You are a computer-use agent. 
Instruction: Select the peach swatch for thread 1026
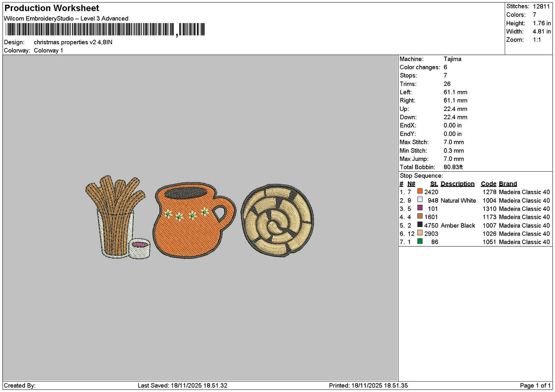420,233
